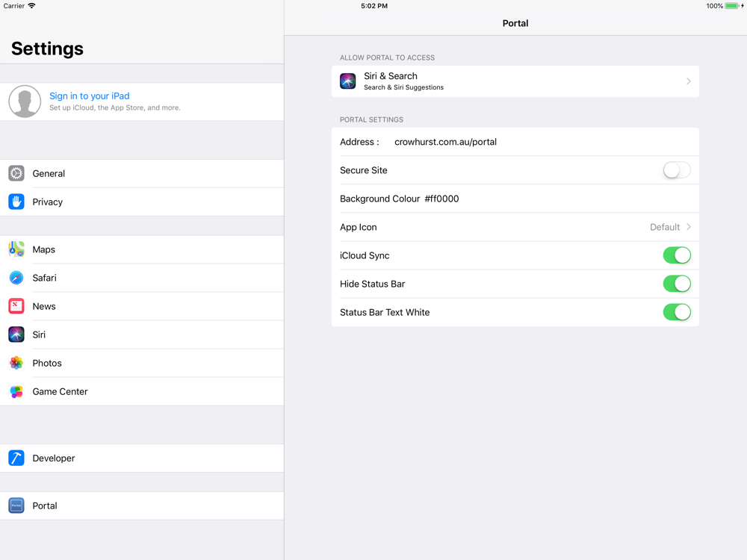Edit Background Colour value #ff0000

441,199
